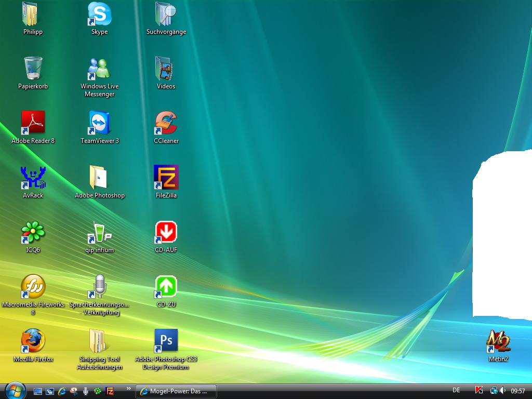The image size is (532, 399).
Task: Switch to Mogel-Power taskbar window
Action: click(x=176, y=391)
